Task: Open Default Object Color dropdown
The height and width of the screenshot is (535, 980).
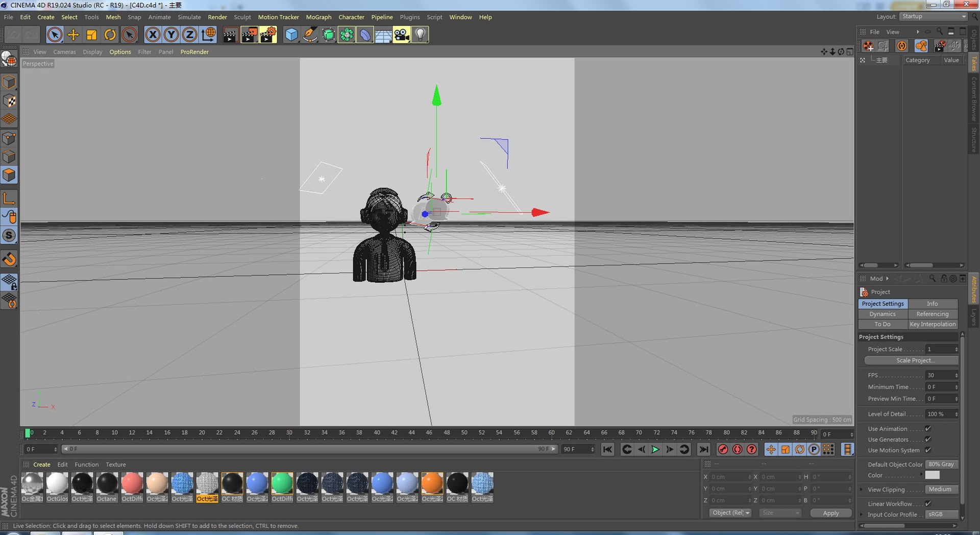Action: click(x=942, y=465)
